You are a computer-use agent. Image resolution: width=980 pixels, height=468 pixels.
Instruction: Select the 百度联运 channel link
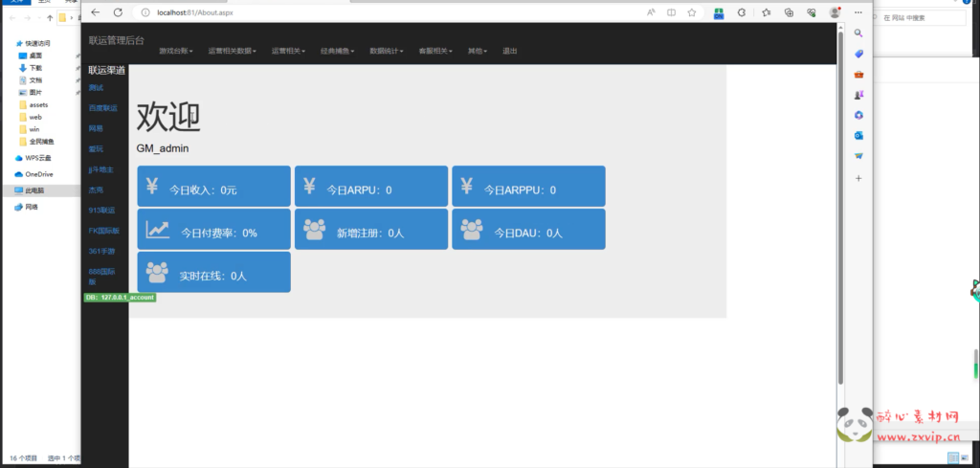click(102, 108)
